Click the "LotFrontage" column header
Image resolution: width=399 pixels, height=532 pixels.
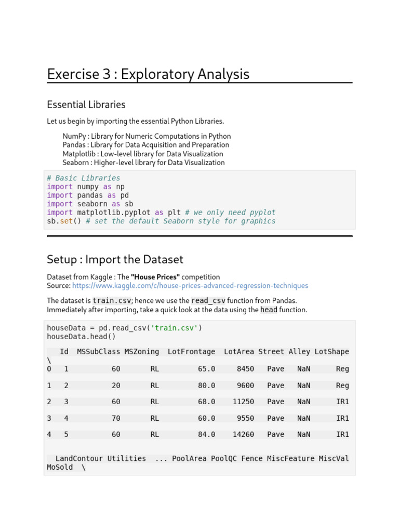[x=191, y=352]
